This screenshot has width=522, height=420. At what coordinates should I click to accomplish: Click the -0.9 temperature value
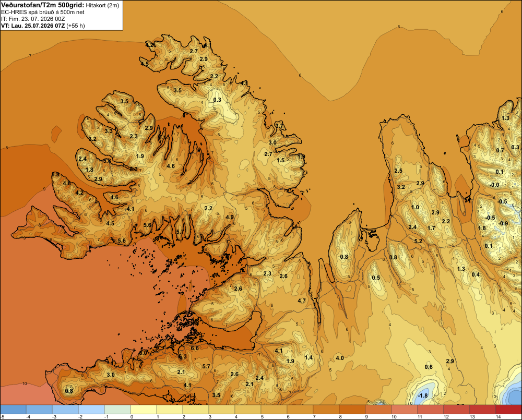coord(503,223)
